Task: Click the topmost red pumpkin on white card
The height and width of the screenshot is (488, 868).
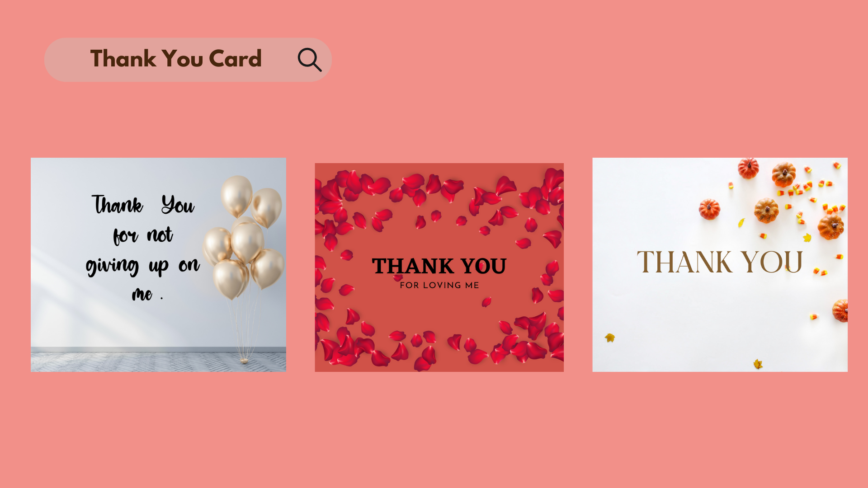Action: click(748, 168)
